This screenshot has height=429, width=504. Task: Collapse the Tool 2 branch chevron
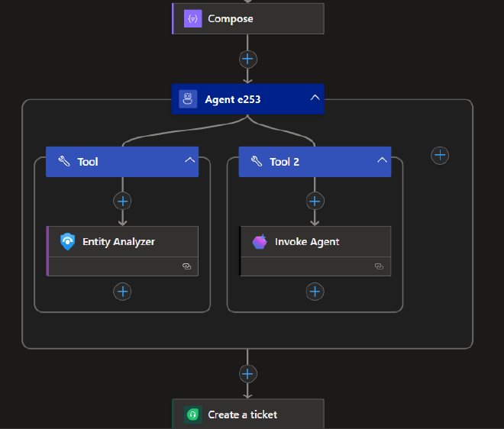[382, 160]
